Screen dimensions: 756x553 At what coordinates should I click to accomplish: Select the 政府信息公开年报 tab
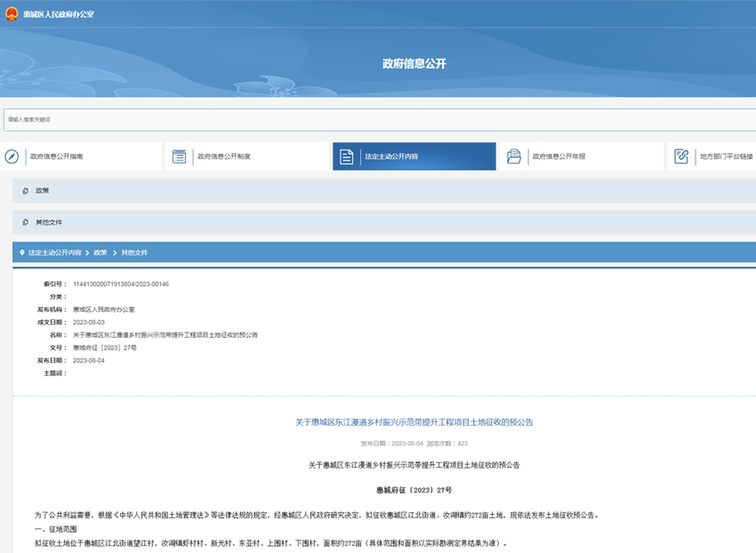[559, 156]
